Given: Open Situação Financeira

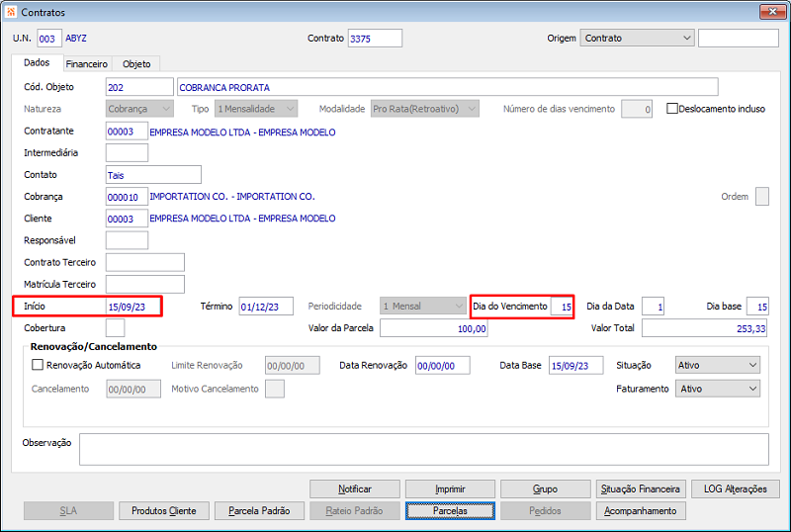Looking at the screenshot, I should point(641,489).
